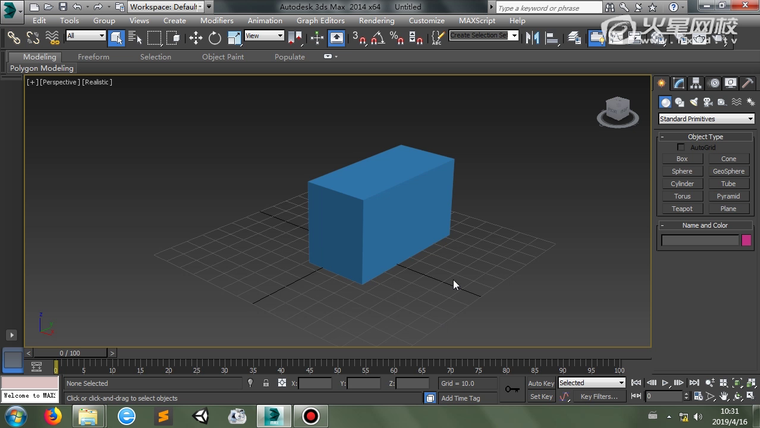This screenshot has width=760, height=428.
Task: Expand the Standard Primitives dropdown
Action: (x=705, y=119)
